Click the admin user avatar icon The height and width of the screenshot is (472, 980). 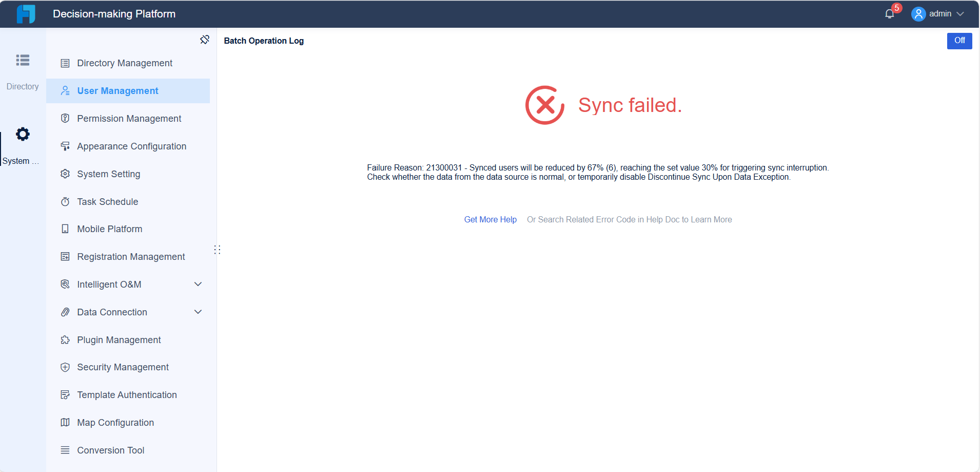point(918,14)
